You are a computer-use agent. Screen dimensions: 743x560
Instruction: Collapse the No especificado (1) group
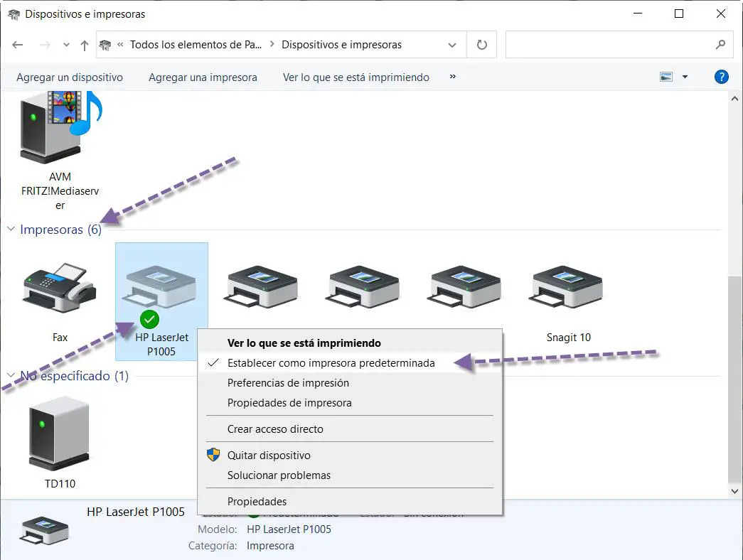coord(11,376)
